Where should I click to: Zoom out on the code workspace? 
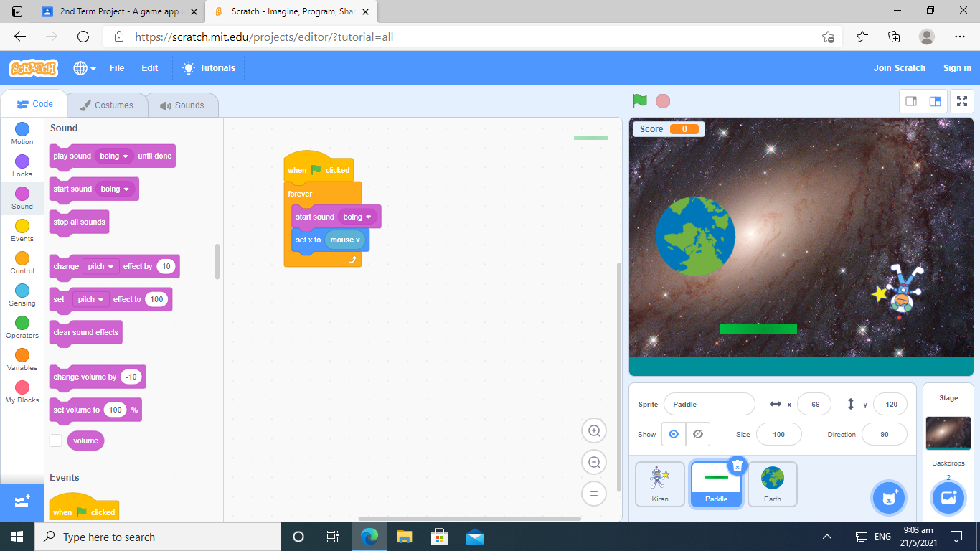(x=594, y=462)
